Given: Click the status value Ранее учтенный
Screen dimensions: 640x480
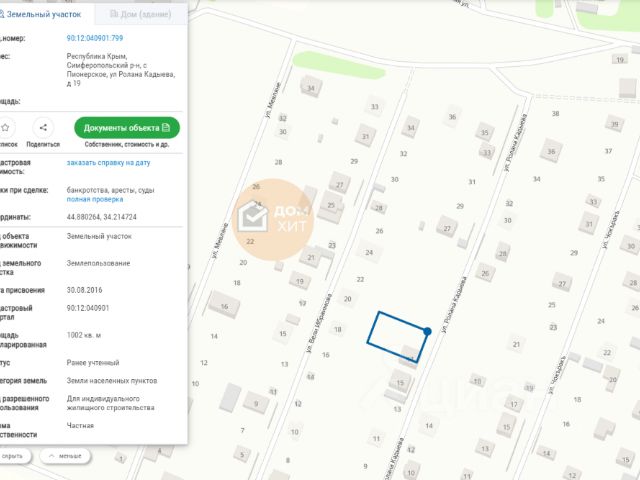Looking at the screenshot, I should [x=93, y=362].
